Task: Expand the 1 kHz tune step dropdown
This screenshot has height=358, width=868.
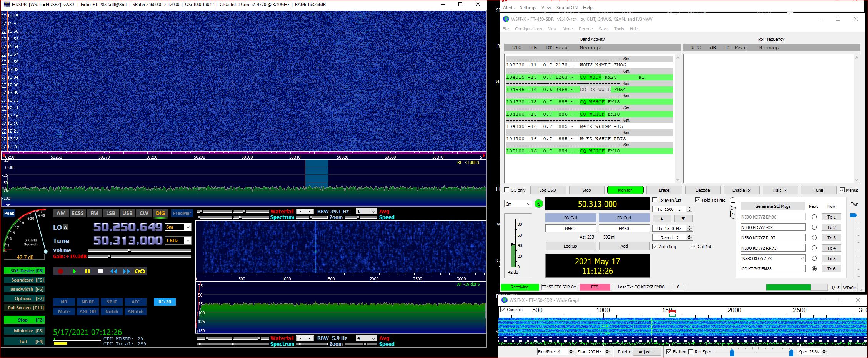Action: click(x=188, y=241)
